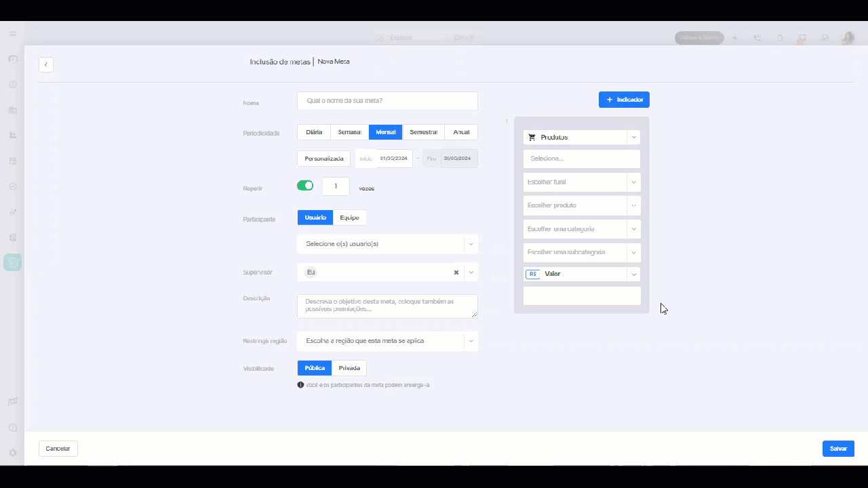Open the help question sidebar icon
Screen dimensions: 868x488
pos(13,428)
